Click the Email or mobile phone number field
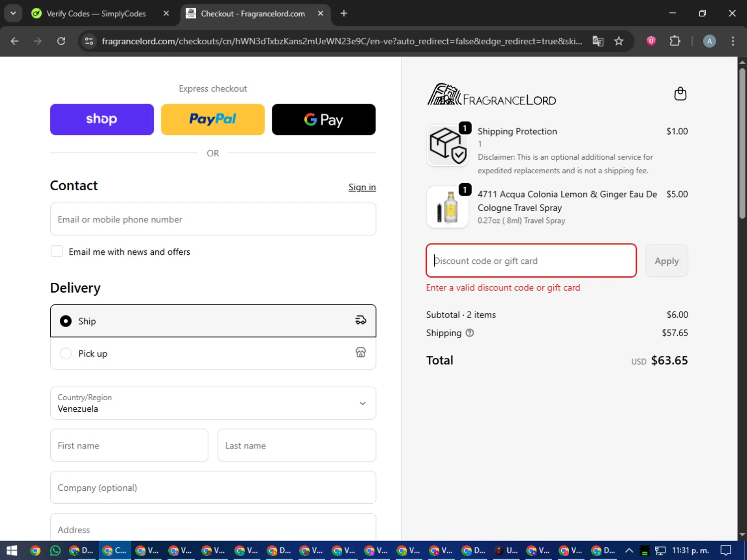The height and width of the screenshot is (560, 747). click(x=213, y=219)
